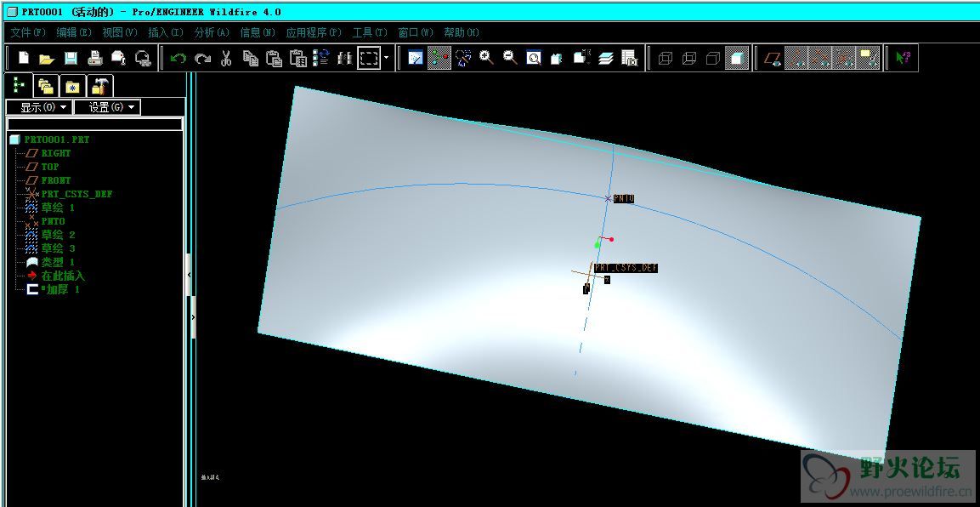Select the Folder Browser tab
Image resolution: width=980 pixels, height=507 pixels.
(x=45, y=86)
